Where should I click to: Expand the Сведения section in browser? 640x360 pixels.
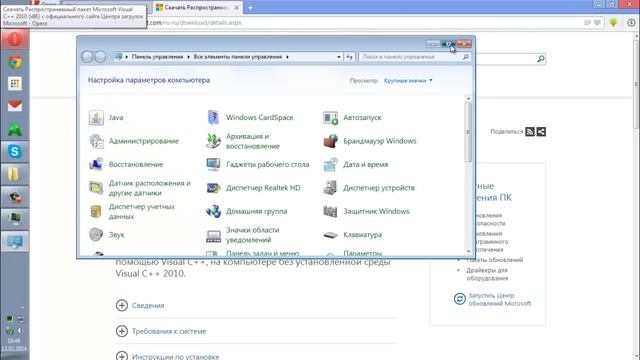tap(122, 305)
